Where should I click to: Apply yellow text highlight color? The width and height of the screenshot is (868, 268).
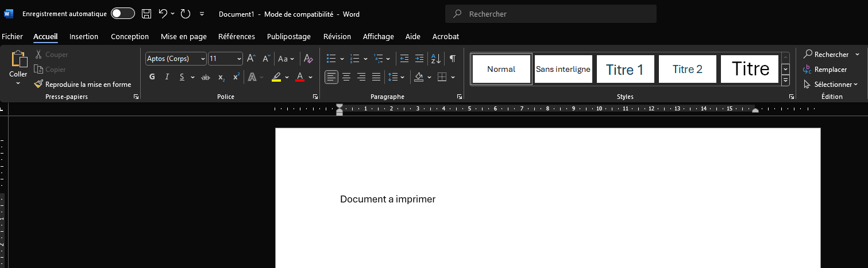tap(276, 77)
